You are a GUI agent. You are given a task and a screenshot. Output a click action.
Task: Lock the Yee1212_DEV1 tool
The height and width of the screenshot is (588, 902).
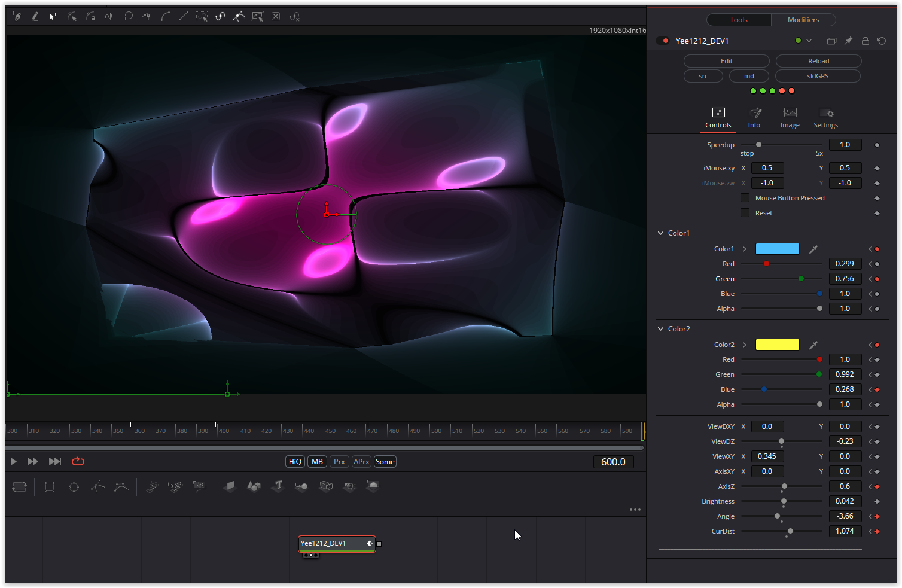click(865, 41)
